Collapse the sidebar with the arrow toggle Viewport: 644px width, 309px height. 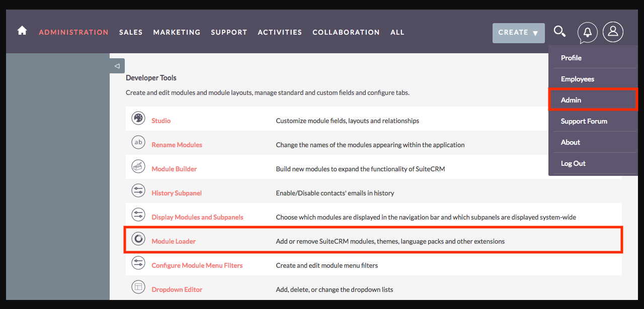tap(117, 66)
